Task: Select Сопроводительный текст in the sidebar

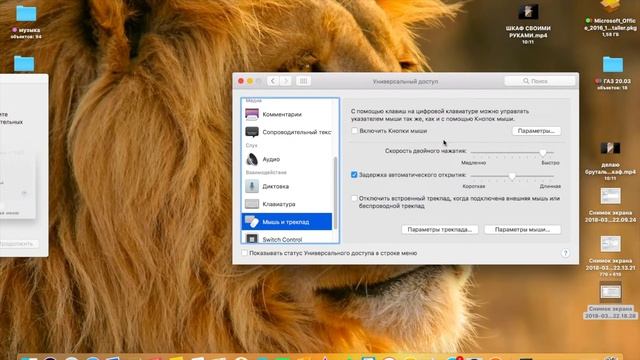Action: coord(287,132)
